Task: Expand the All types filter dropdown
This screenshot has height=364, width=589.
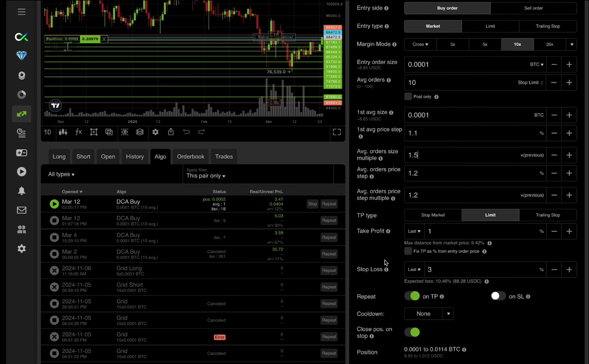Action: tap(61, 174)
